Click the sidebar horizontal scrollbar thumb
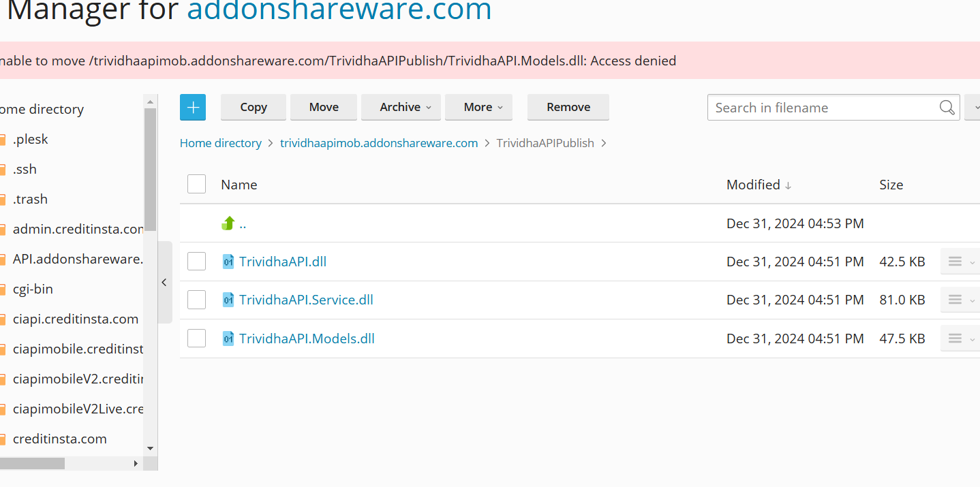Viewport: 980px width, 487px height. (31, 463)
